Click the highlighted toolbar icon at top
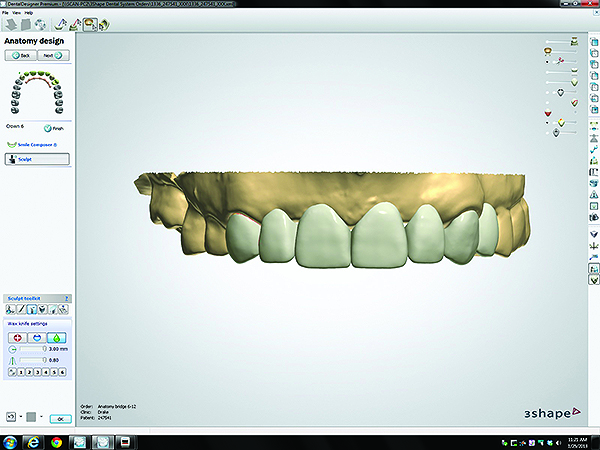The width and height of the screenshot is (600, 450). [88, 26]
